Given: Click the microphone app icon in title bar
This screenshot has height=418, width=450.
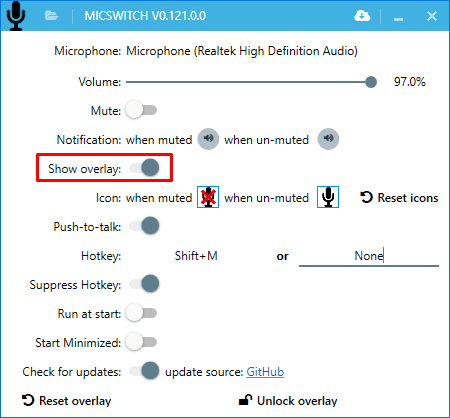Looking at the screenshot, I should click(15, 15).
